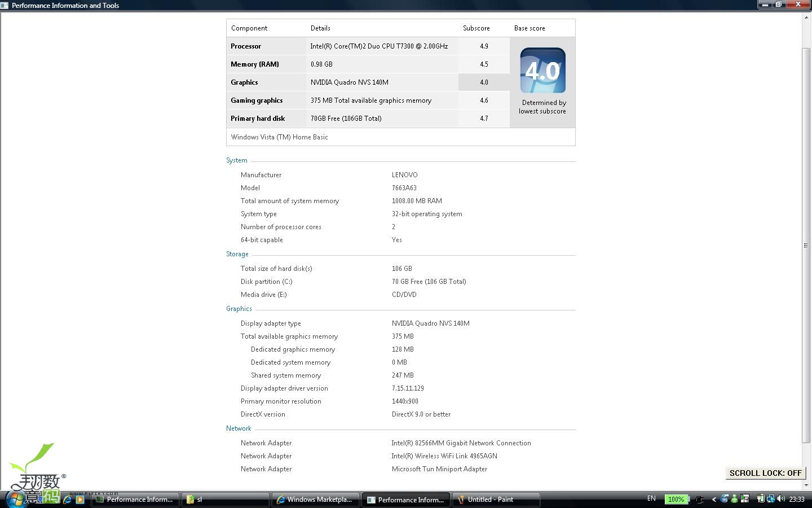Click the Performance Inform... taskbar button beside Paint
Image resolution: width=812 pixels, height=508 pixels.
click(x=405, y=500)
